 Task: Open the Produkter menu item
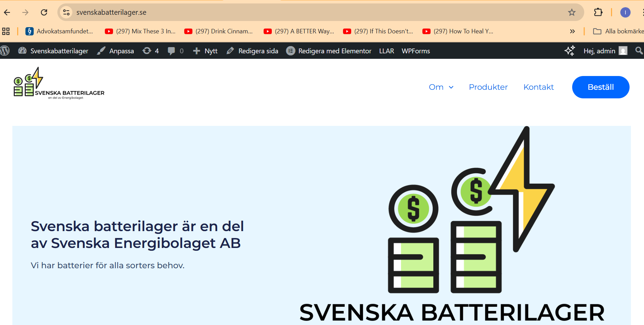click(488, 87)
